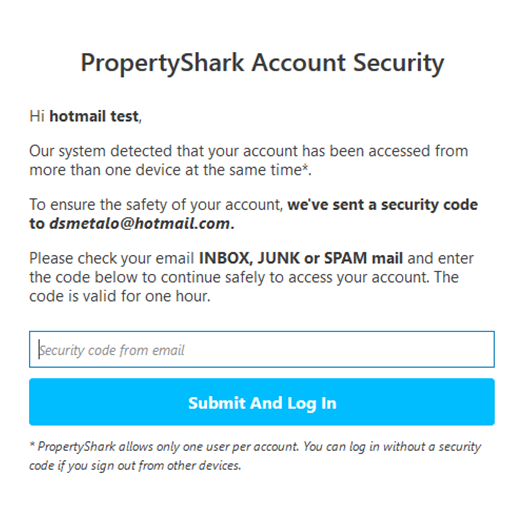
Task: Click the paragraph starting "Our system detected"
Action: (x=249, y=160)
